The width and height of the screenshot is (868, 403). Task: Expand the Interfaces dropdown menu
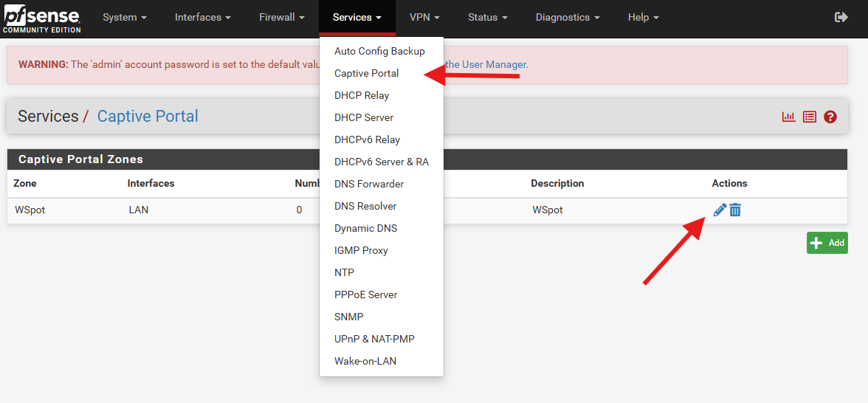pyautogui.click(x=202, y=17)
